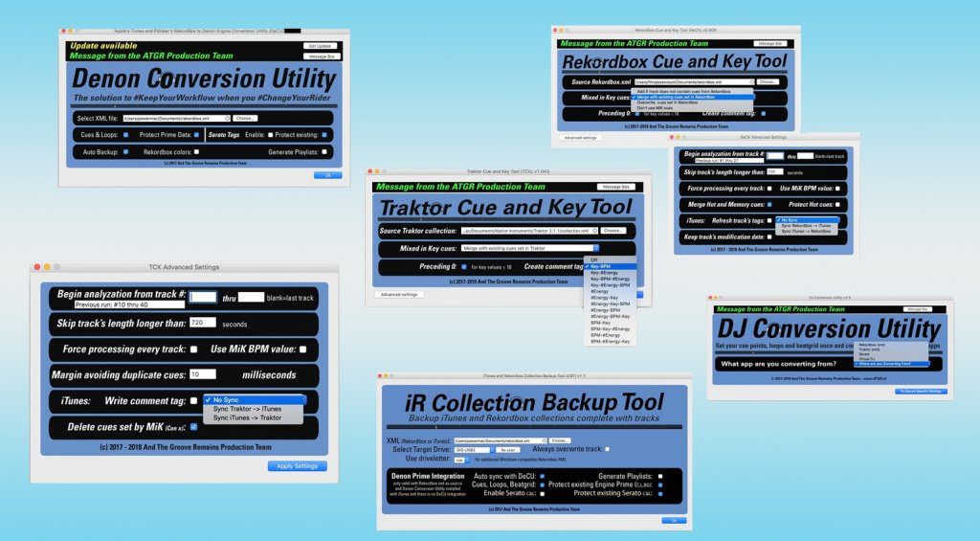Viewport: 980px width, 541px height.
Task: Toggle the Cues & Loops checkbox
Action: pyautogui.click(x=125, y=134)
